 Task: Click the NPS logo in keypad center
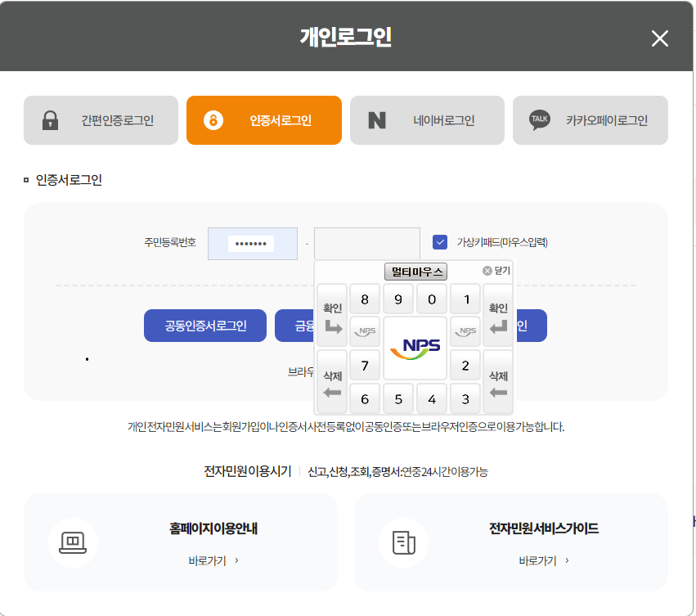pos(415,348)
